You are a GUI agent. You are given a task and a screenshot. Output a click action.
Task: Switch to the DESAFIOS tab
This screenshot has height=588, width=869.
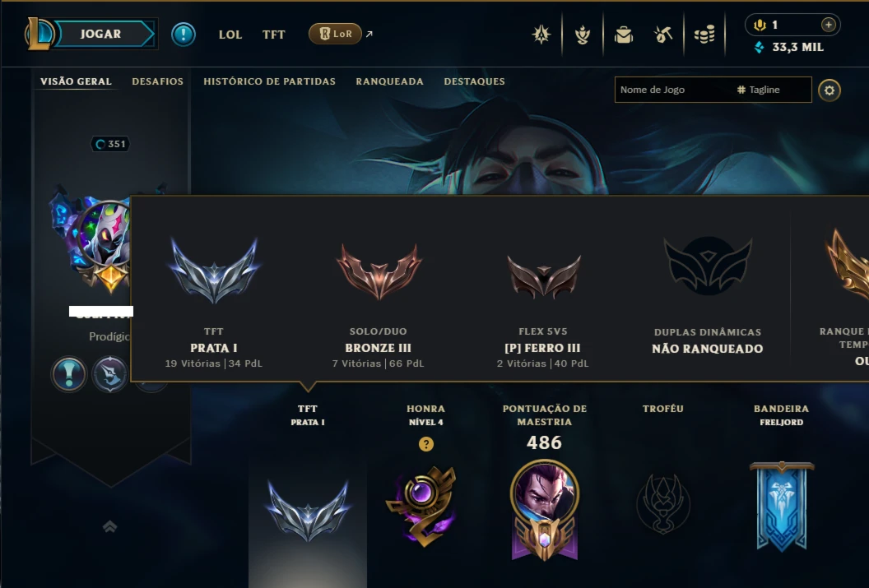(x=157, y=81)
